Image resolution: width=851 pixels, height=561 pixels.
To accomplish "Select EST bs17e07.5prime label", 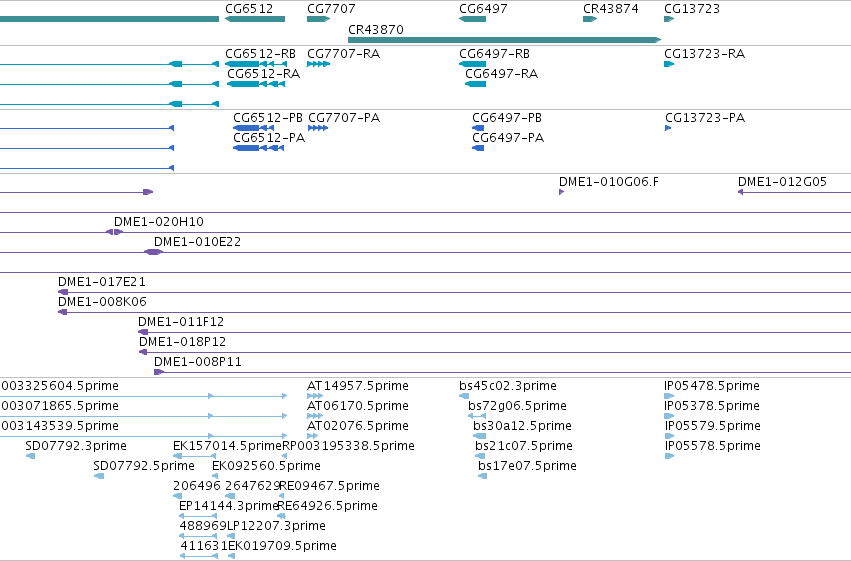I will tap(527, 466).
